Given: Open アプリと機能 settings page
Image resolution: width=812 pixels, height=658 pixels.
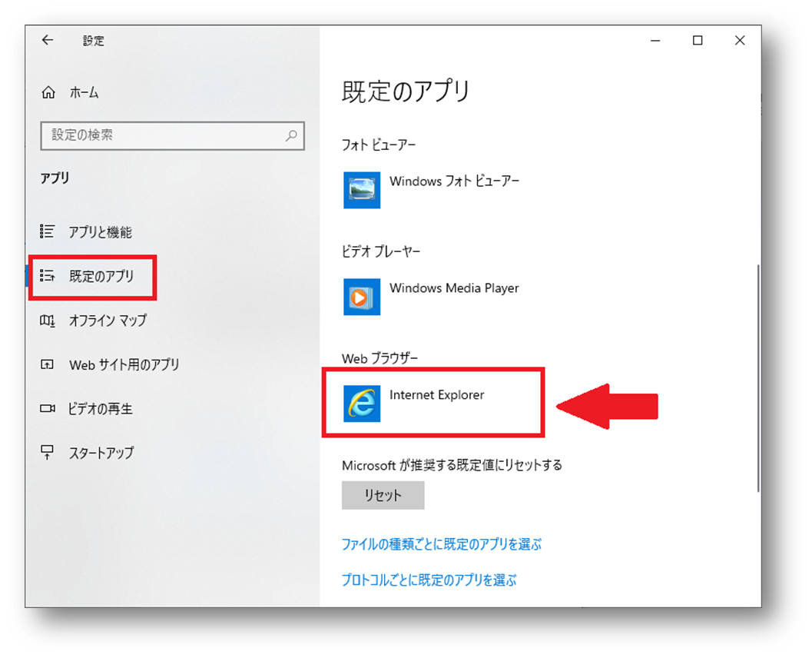Looking at the screenshot, I should pyautogui.click(x=101, y=231).
